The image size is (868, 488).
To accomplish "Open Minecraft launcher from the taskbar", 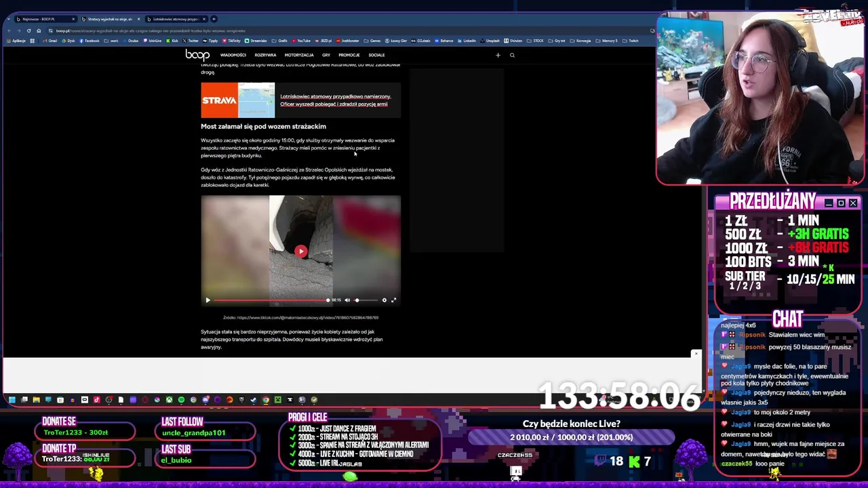I will pos(278,400).
